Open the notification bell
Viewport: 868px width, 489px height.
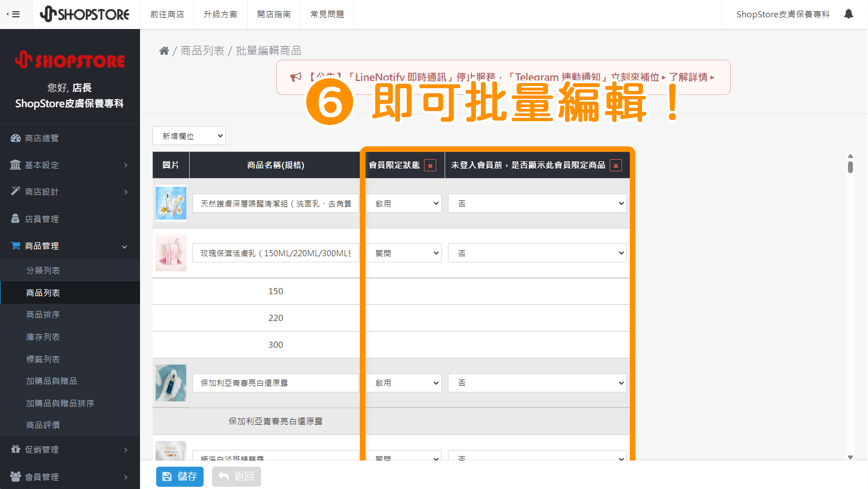[x=848, y=14]
